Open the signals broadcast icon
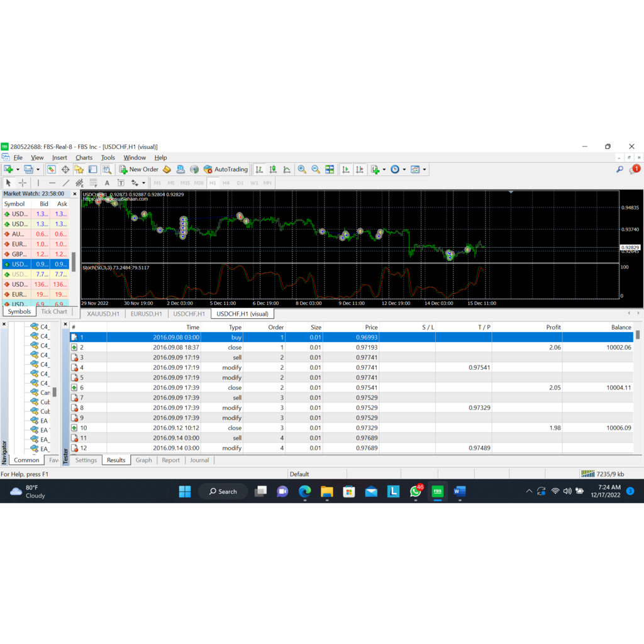The height and width of the screenshot is (644, 644). click(x=194, y=169)
